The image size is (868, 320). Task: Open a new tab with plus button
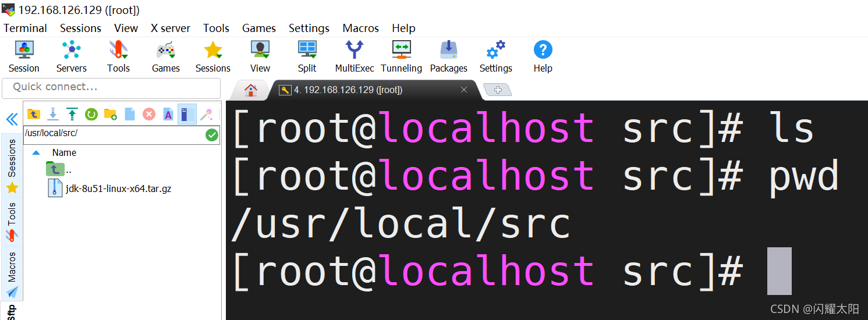tap(498, 90)
